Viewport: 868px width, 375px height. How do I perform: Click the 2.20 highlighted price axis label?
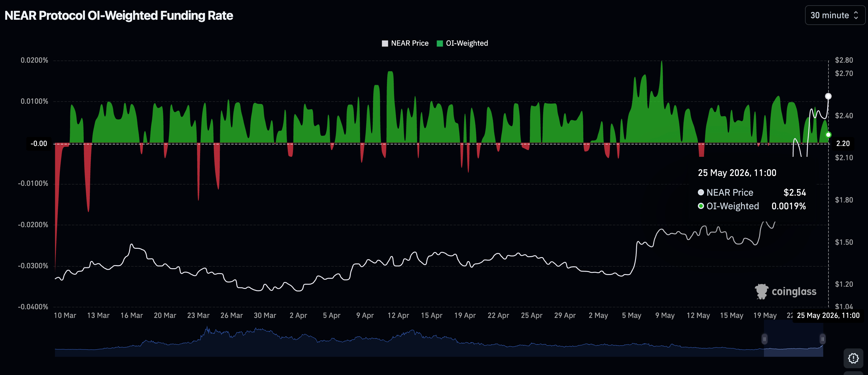click(843, 144)
